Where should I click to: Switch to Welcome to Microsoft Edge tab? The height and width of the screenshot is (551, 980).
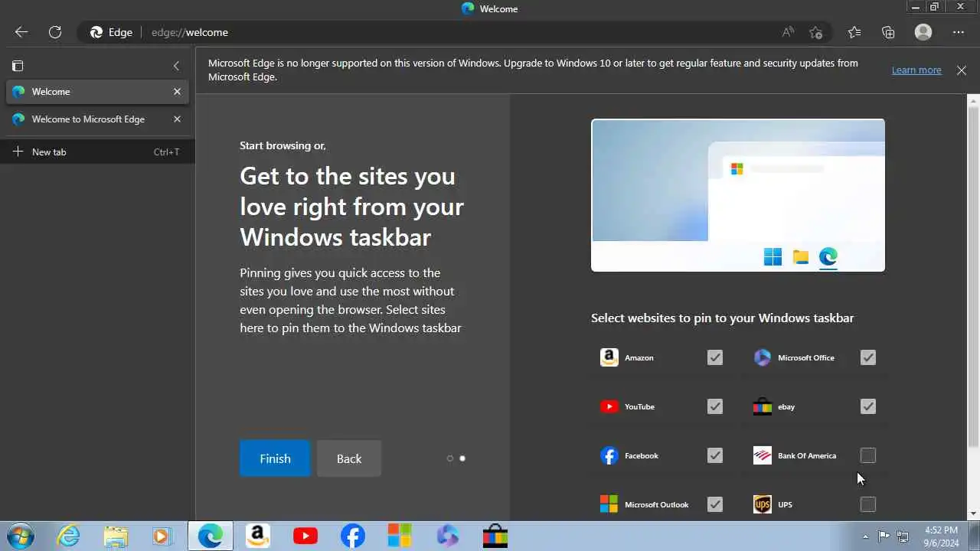[x=97, y=119]
